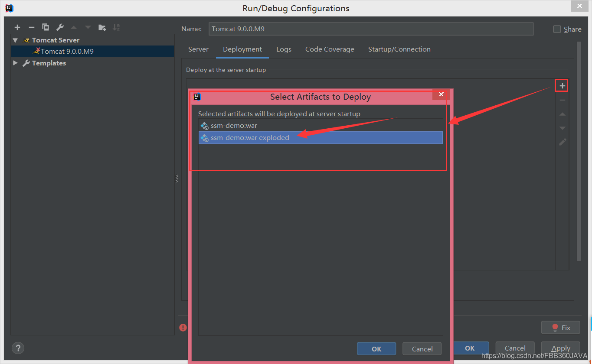Collapse the Tomcat Server tree node
Viewport: 592px width, 364px height.
(x=16, y=40)
